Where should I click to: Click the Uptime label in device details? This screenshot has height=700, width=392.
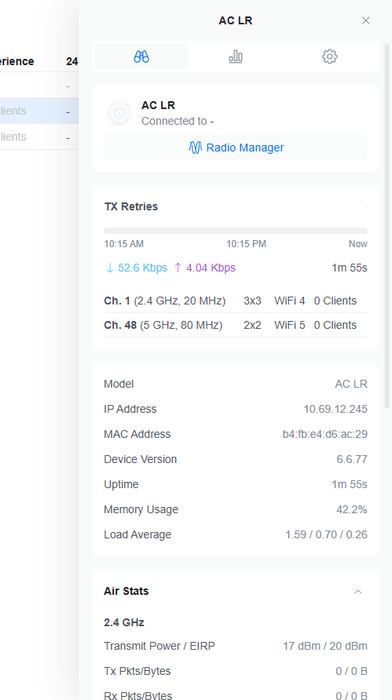coord(121,484)
